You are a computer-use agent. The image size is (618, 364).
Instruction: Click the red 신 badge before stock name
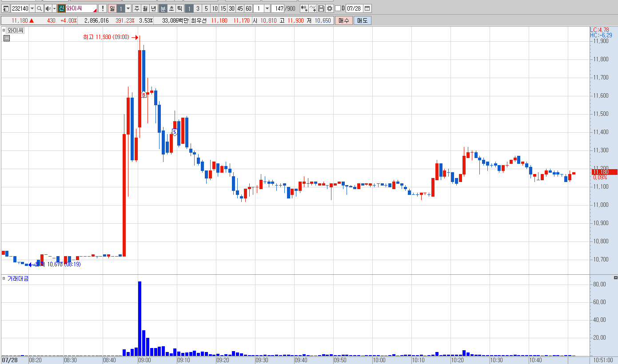tap(61, 8)
